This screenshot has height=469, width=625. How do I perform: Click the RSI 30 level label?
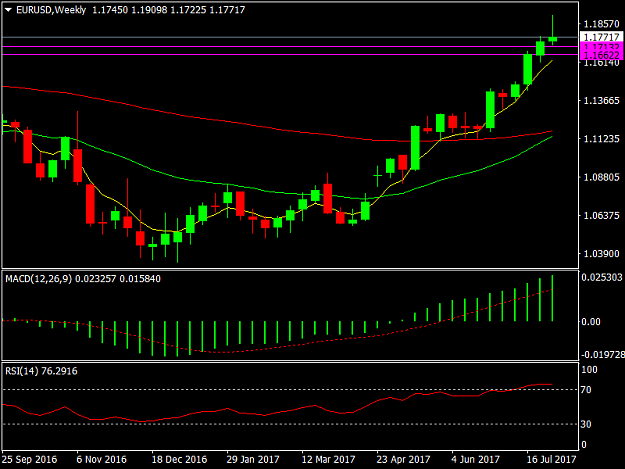[x=586, y=424]
